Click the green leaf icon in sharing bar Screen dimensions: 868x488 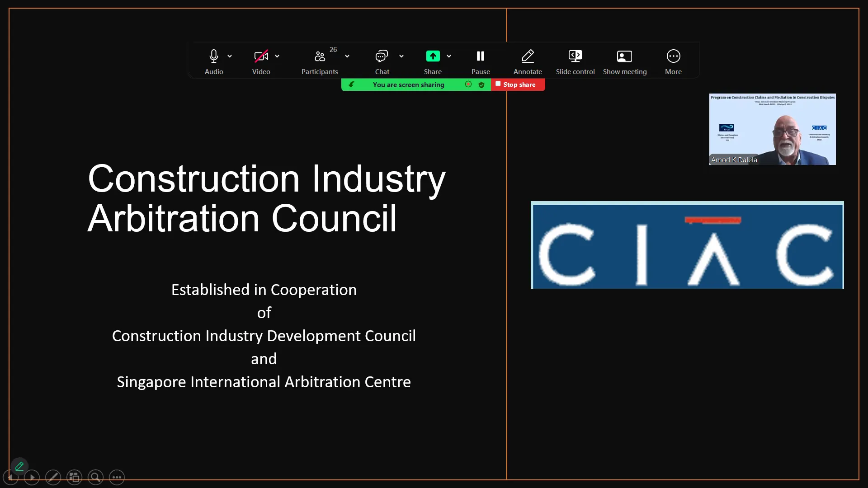pyautogui.click(x=351, y=84)
